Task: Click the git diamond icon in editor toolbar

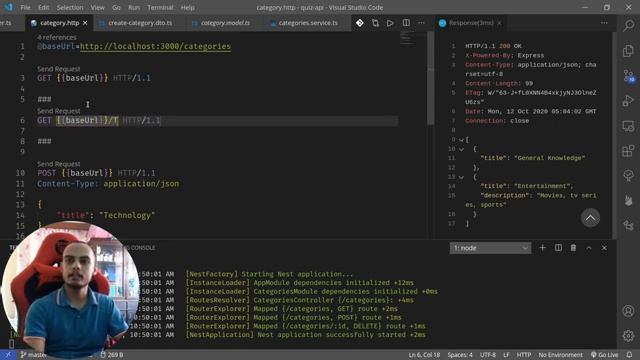Action: coord(360,23)
